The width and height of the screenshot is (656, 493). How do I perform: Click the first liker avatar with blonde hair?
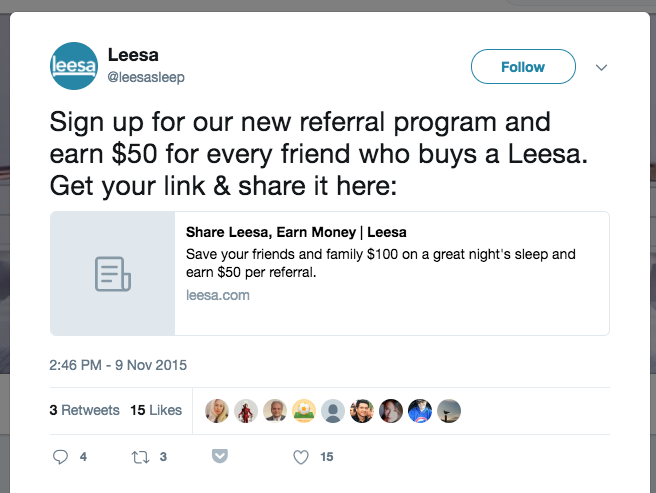pyautogui.click(x=217, y=410)
